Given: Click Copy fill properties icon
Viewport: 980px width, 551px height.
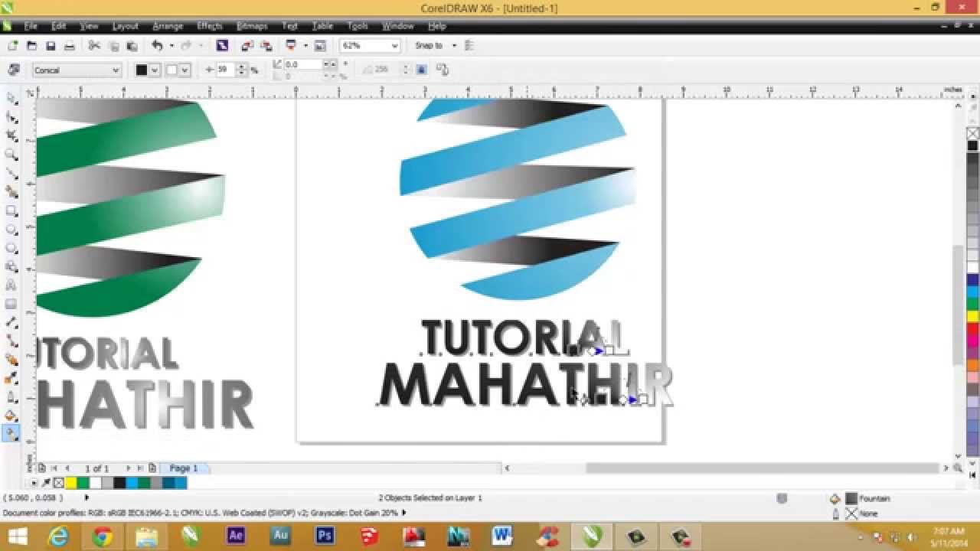Looking at the screenshot, I should click(443, 70).
